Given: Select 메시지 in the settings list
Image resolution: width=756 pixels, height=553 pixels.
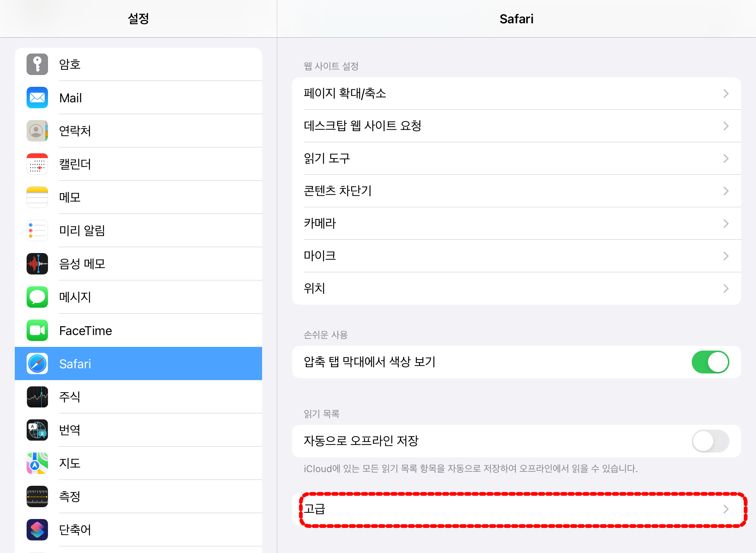Looking at the screenshot, I should pyautogui.click(x=138, y=297).
